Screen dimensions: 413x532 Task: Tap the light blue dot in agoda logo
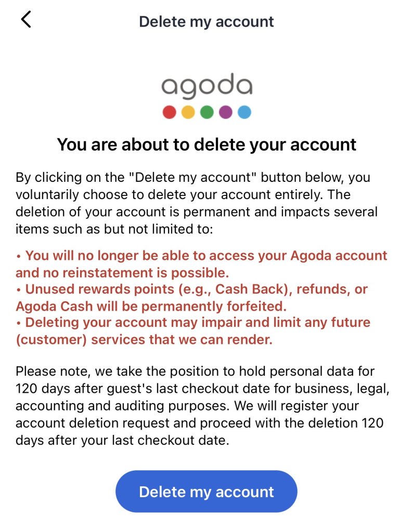(x=244, y=112)
